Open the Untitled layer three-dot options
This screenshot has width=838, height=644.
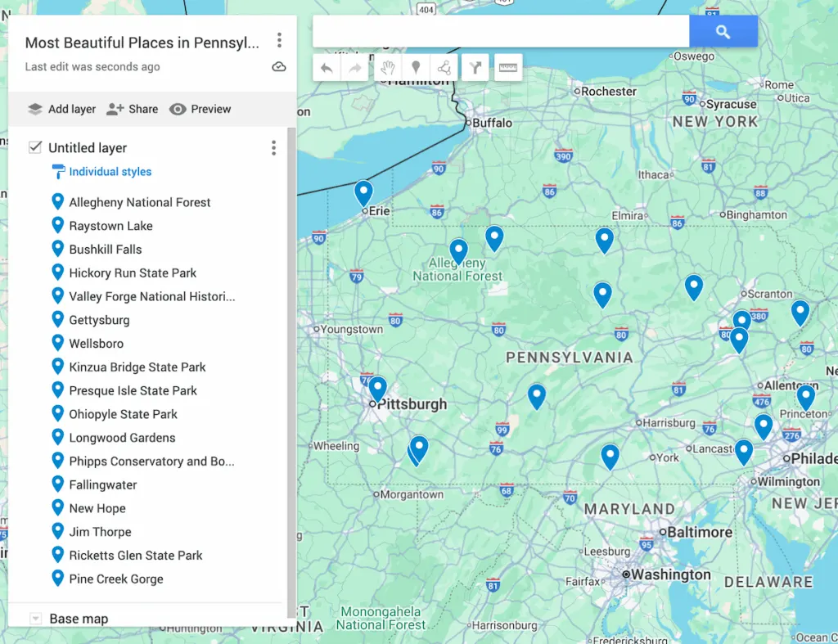(273, 148)
